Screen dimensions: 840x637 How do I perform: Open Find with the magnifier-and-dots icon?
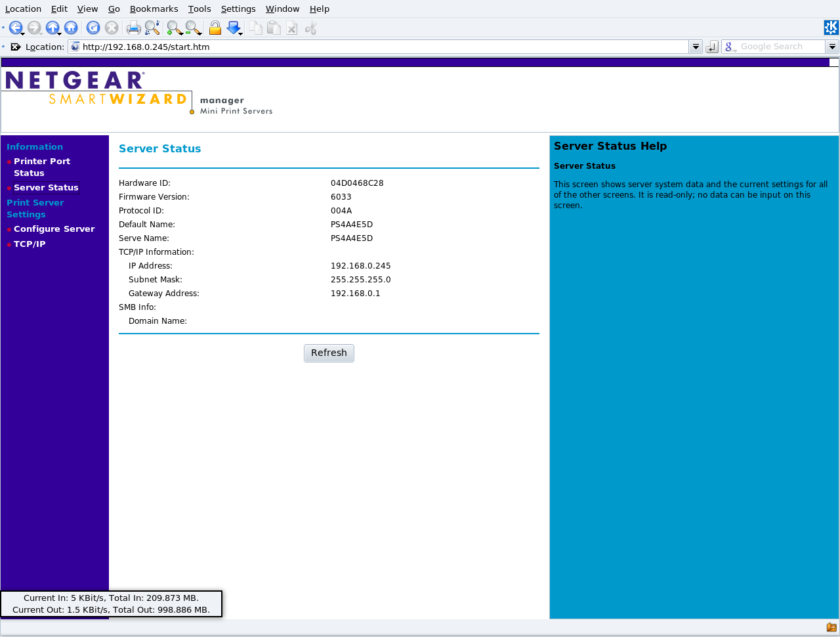152,28
